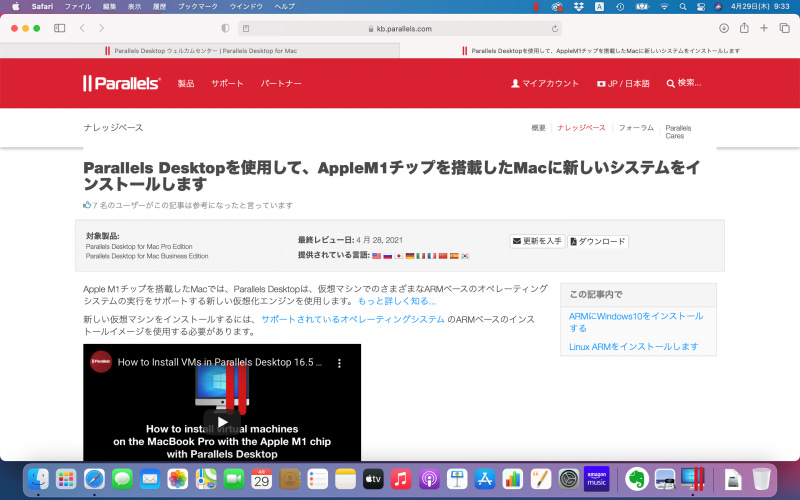Go forward with the Safari forward arrow

click(102, 28)
